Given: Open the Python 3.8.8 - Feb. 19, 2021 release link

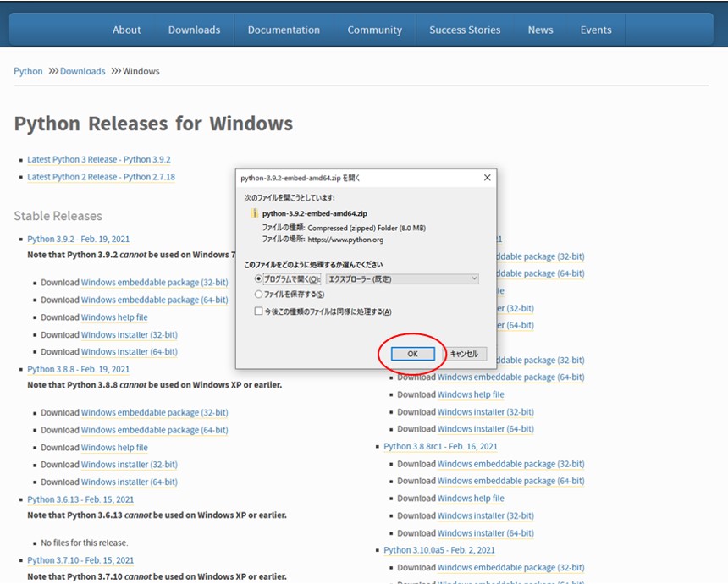Looking at the screenshot, I should tap(79, 369).
